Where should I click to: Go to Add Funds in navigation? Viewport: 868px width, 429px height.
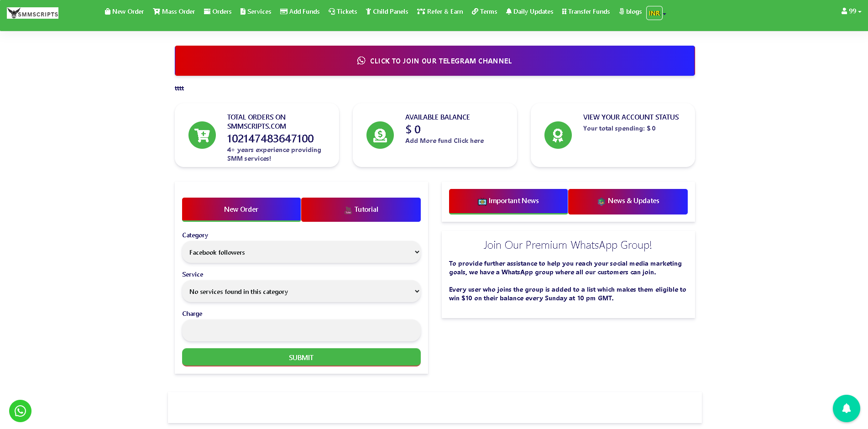coord(300,11)
